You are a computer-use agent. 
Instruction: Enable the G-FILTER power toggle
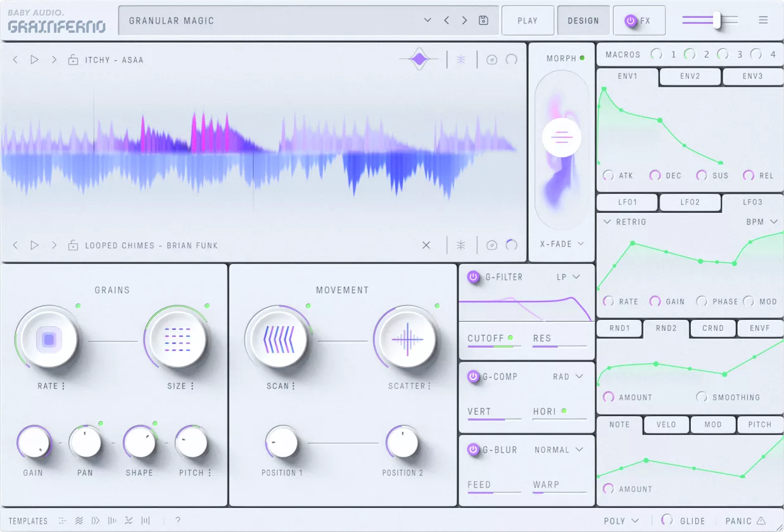pyautogui.click(x=472, y=277)
